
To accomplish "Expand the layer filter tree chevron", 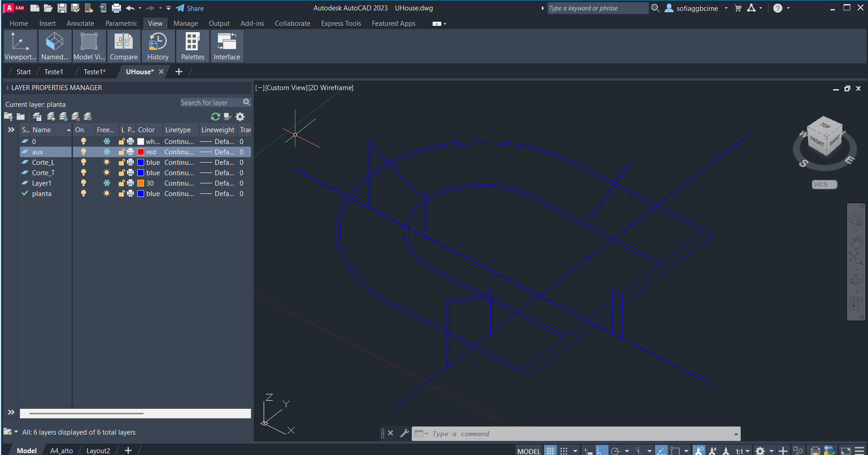I will click(x=11, y=130).
